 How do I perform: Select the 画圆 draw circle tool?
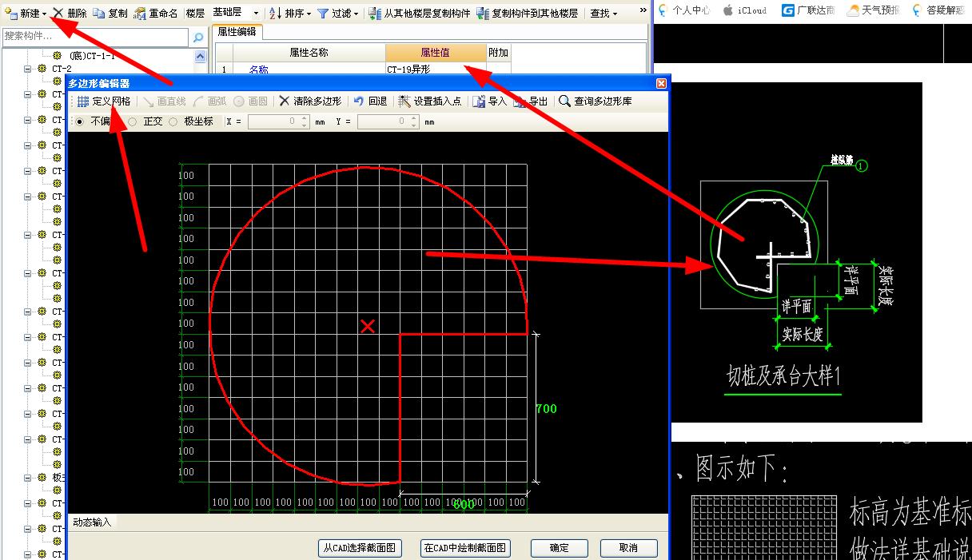[251, 101]
